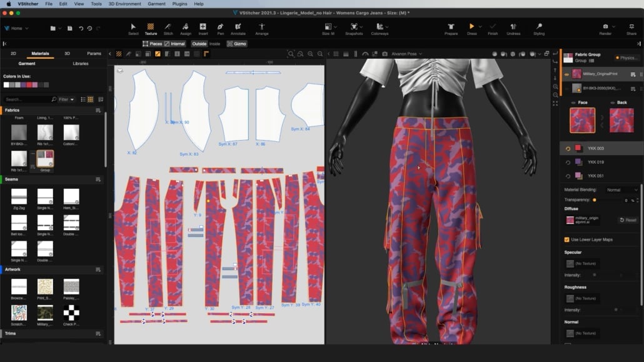Toggle the Gizmo option
Viewport: 644px width, 362px height.
coord(237,44)
